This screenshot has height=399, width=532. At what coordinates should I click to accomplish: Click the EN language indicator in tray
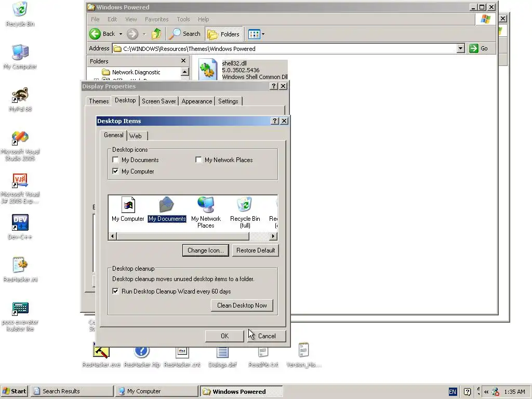tap(453, 392)
